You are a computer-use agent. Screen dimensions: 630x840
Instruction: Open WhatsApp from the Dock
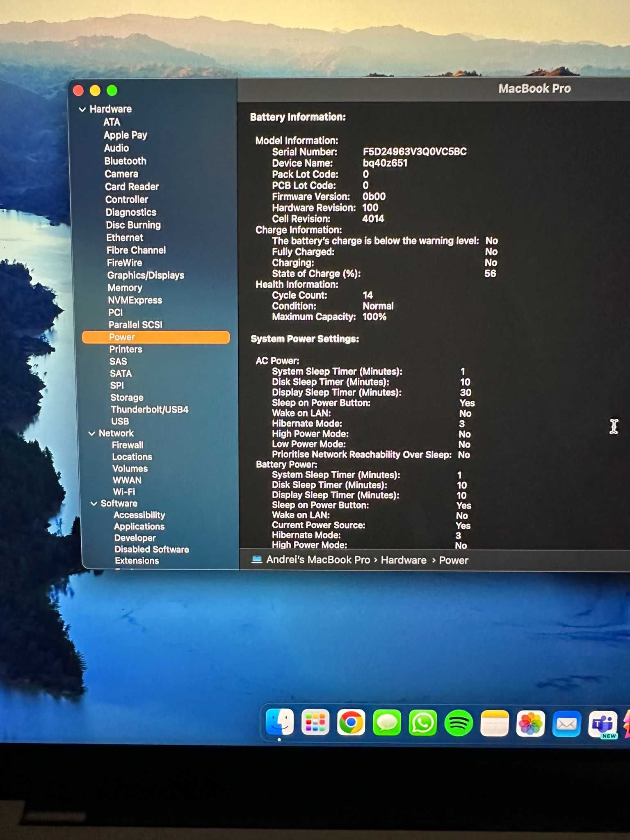pos(422,722)
